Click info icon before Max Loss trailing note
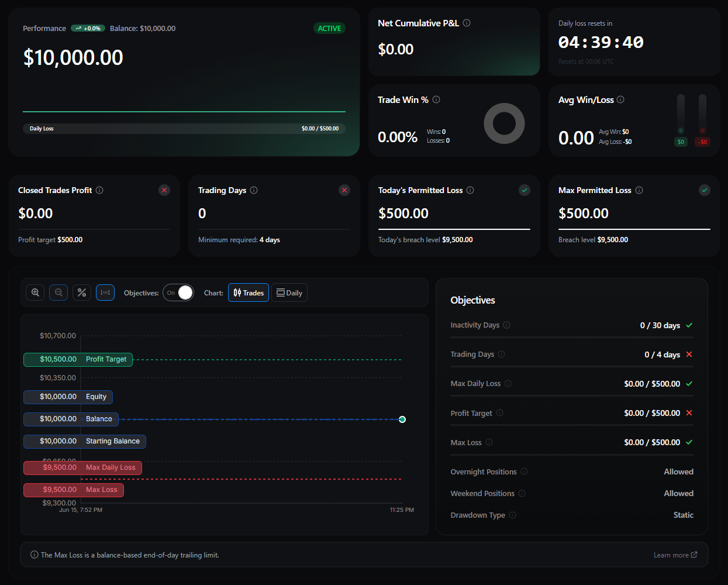This screenshot has height=585, width=728. click(x=34, y=555)
